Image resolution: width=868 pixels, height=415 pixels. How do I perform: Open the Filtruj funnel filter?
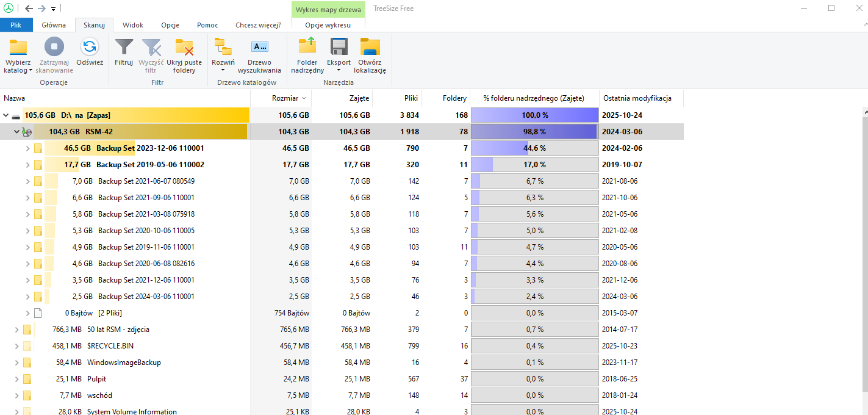tap(124, 47)
